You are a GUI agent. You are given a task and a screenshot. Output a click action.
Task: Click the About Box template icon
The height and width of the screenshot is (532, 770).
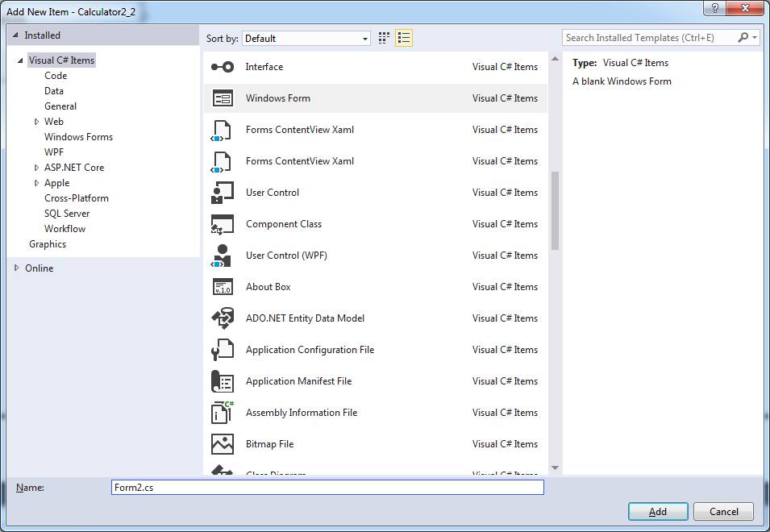tap(222, 287)
